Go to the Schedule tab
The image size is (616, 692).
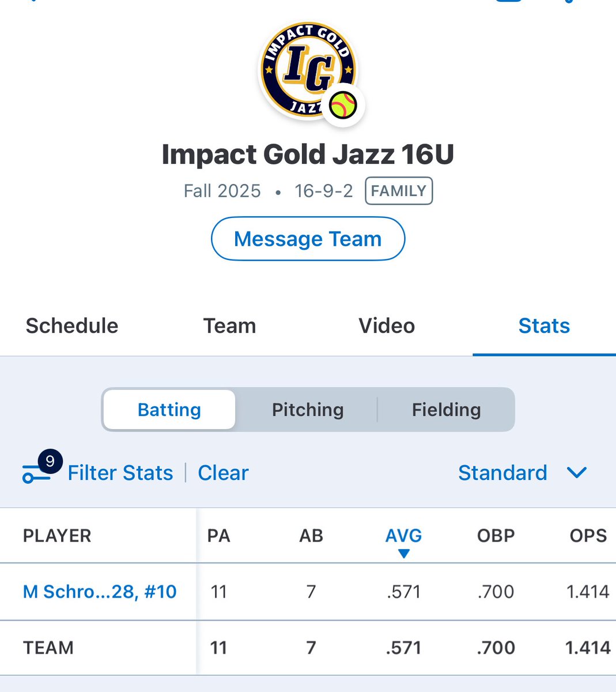[x=72, y=326]
